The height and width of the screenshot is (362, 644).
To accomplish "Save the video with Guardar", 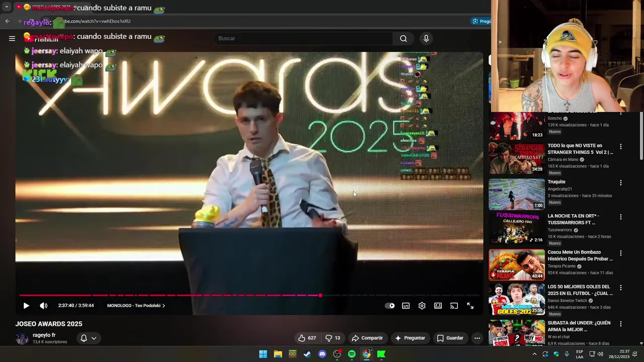I will 450,338.
